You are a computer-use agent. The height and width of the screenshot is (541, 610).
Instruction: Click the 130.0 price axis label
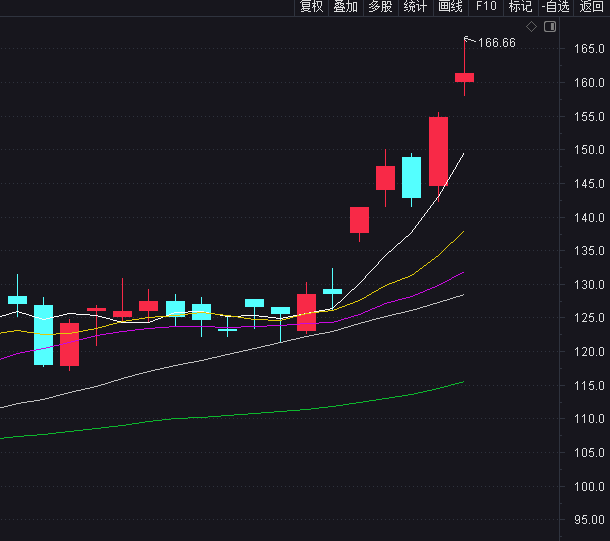(x=589, y=285)
